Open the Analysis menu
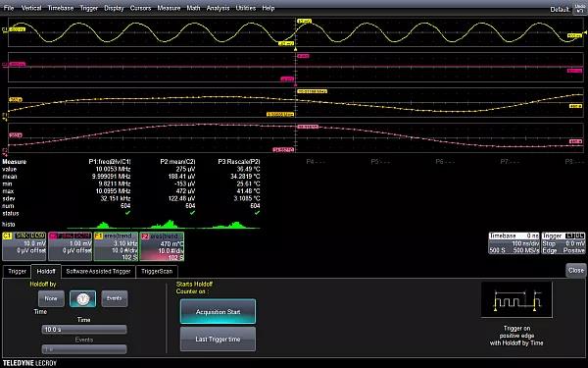This screenshot has width=588, height=368. tap(218, 8)
